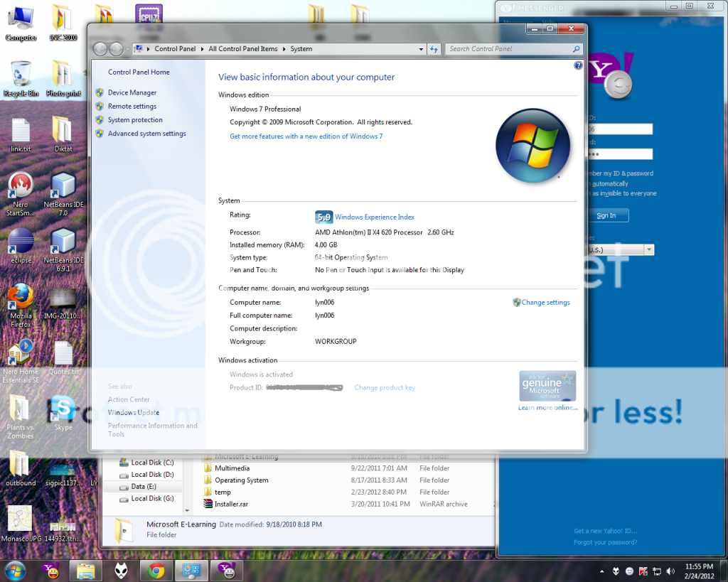Open Quotes.txt file on desktop
This screenshot has height=582, width=728.
click(63, 358)
